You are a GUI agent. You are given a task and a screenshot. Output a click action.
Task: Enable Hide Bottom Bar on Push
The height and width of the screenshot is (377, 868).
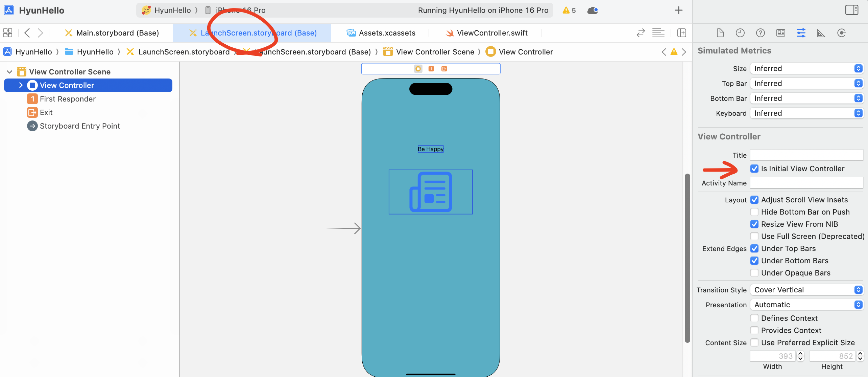point(754,212)
